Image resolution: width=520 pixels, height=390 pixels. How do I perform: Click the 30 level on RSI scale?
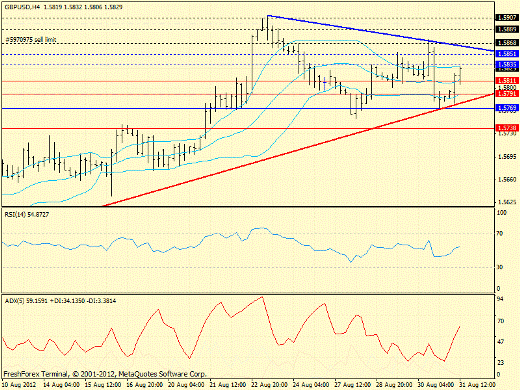(500, 267)
